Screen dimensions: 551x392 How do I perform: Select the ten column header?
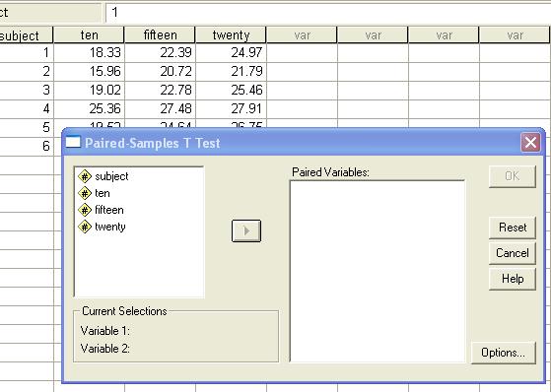pyautogui.click(x=89, y=35)
